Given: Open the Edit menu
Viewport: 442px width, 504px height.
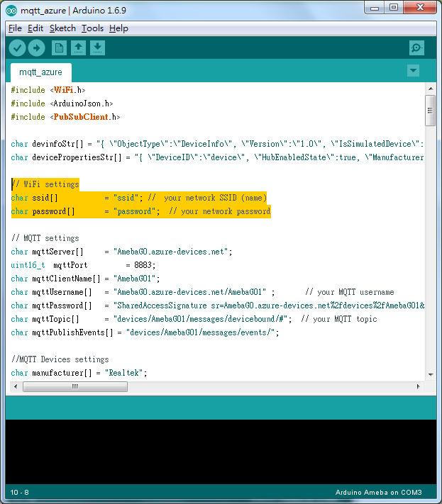Looking at the screenshot, I should [35, 28].
